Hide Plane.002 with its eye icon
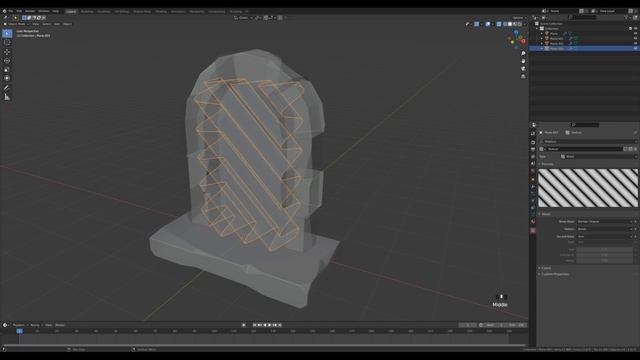The image size is (640, 360). 635,44
